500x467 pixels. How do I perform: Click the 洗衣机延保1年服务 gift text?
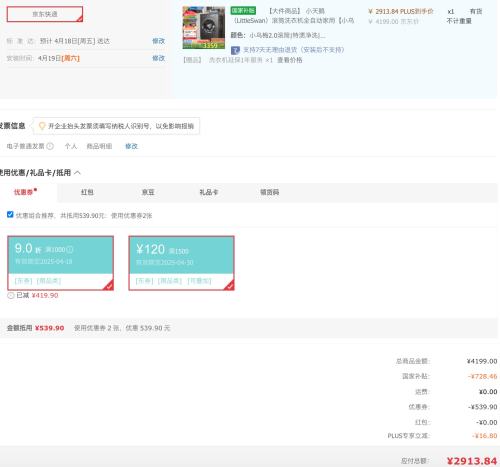(x=241, y=60)
